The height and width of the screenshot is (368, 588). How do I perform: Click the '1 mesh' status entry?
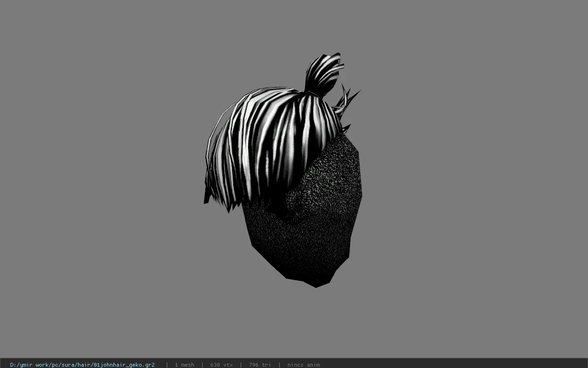(184, 365)
